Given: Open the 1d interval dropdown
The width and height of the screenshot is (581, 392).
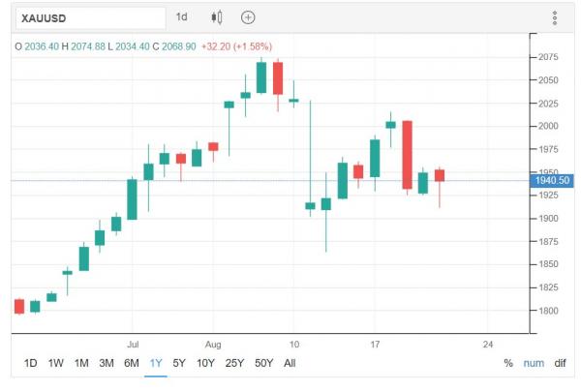Looking at the screenshot, I should [x=182, y=17].
